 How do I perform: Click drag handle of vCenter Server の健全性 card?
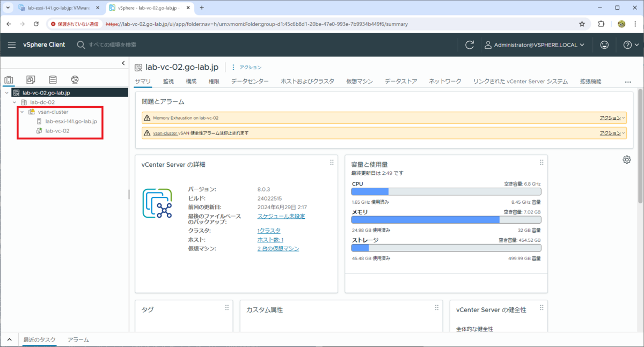[x=541, y=308]
